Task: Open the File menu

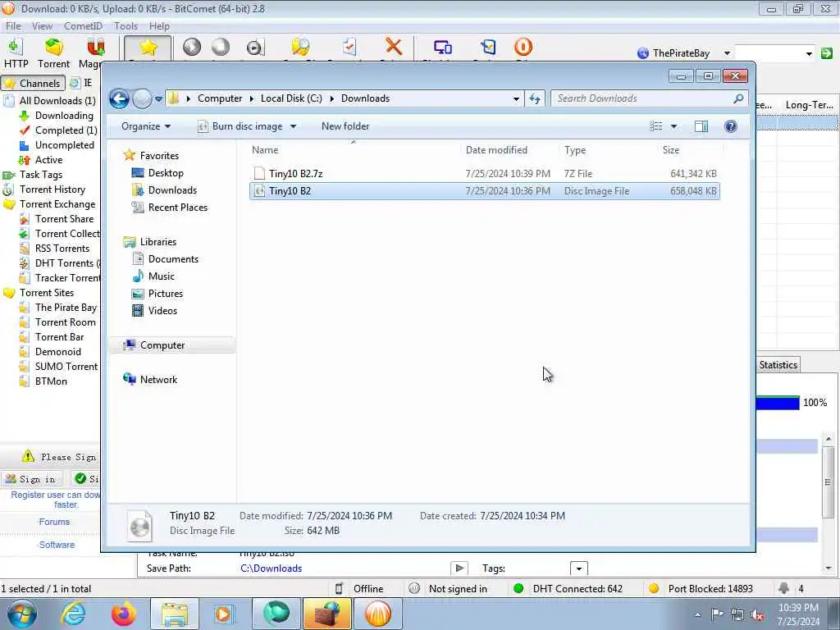Action: coord(13,26)
